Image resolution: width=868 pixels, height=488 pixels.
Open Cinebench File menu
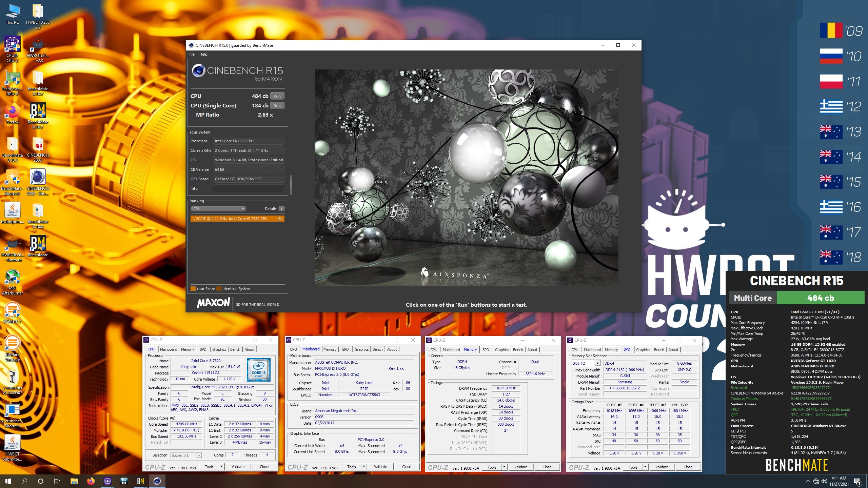[x=191, y=54]
